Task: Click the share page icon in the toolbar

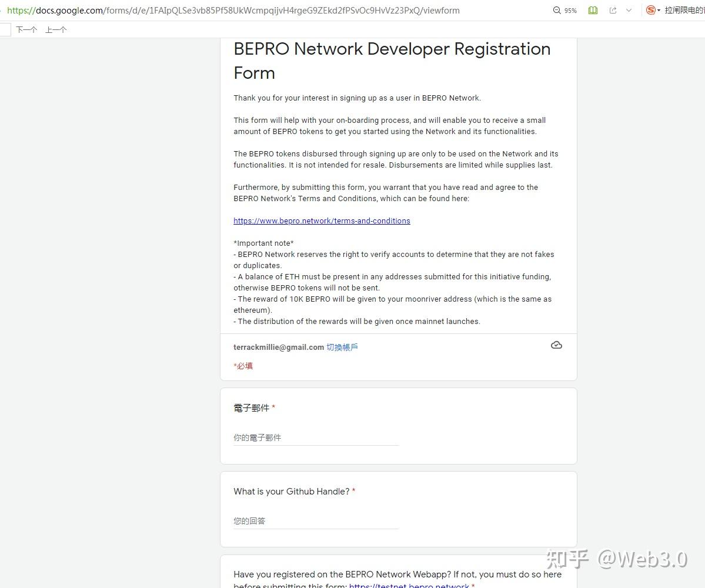Action: 612,10
